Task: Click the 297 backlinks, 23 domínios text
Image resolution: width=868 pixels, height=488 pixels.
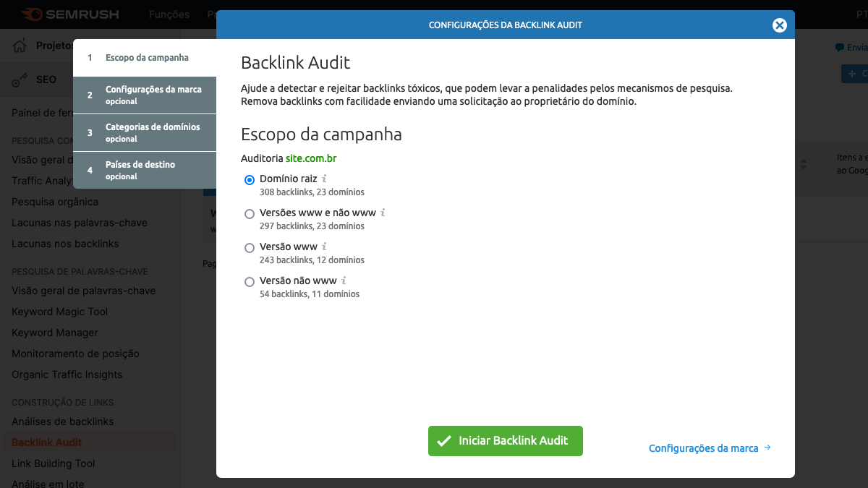Action: 312,226
